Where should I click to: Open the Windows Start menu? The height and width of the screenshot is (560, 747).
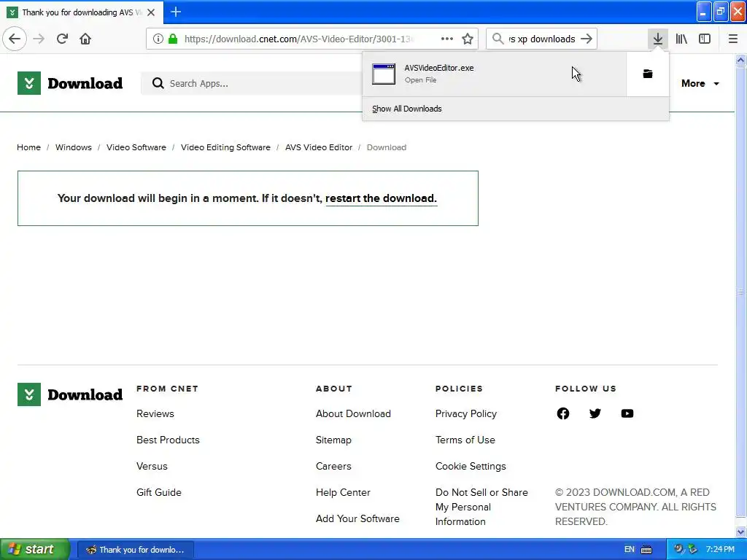[35, 550]
